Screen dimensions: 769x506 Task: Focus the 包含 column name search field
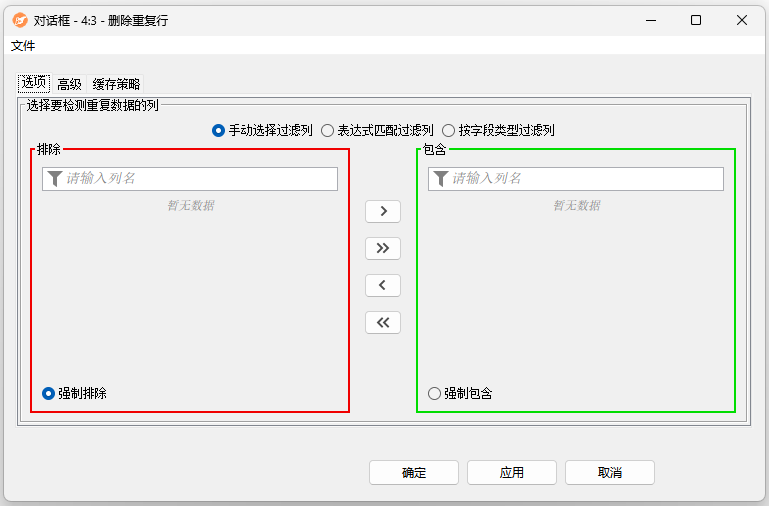(x=584, y=179)
